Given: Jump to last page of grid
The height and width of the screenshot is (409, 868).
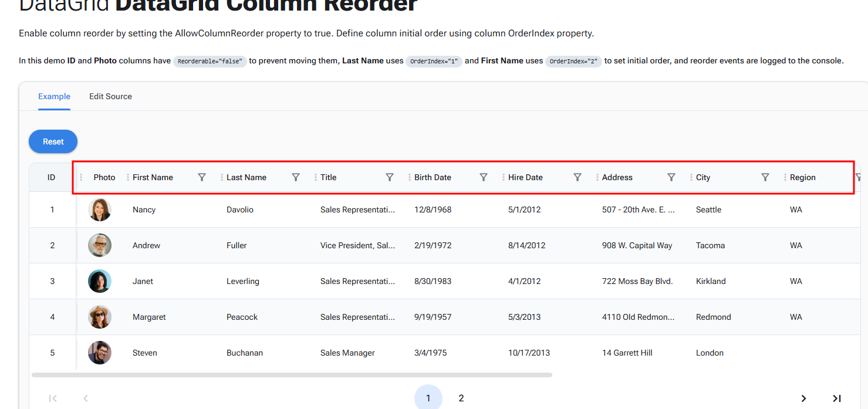Looking at the screenshot, I should [x=837, y=398].
